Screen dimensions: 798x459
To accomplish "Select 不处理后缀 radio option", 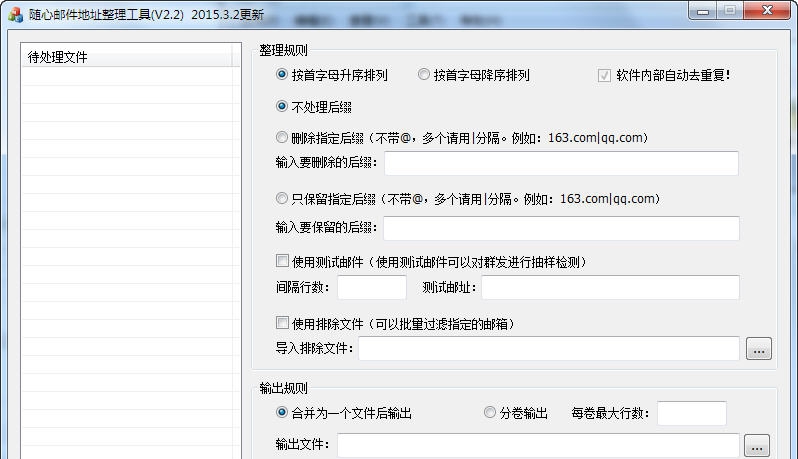I will click(x=281, y=106).
